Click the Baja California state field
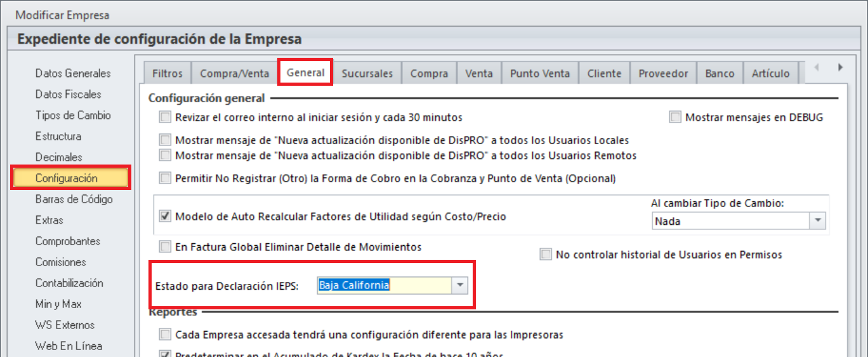Screen dimensions: 868x357 pos(383,286)
